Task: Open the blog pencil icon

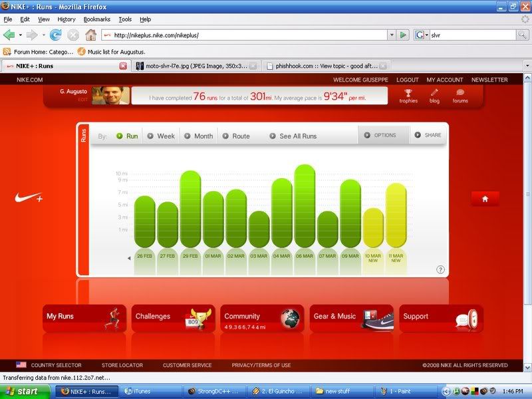Action: pos(434,93)
